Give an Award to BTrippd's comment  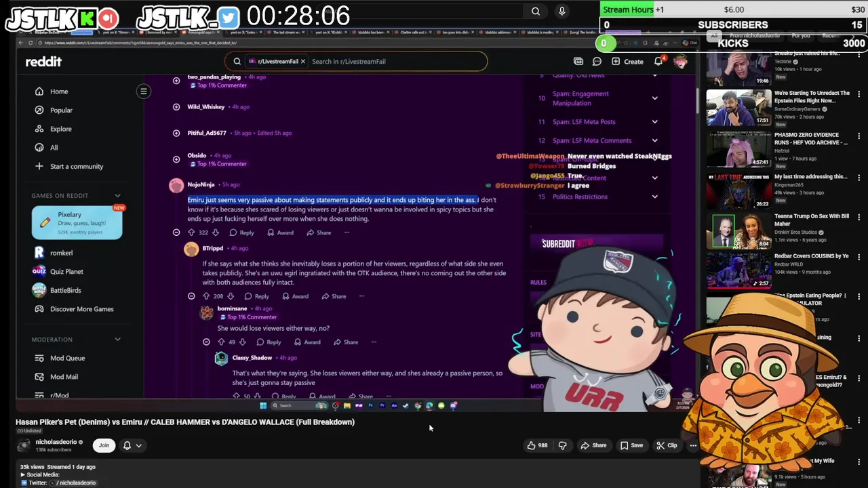pyautogui.click(x=295, y=296)
